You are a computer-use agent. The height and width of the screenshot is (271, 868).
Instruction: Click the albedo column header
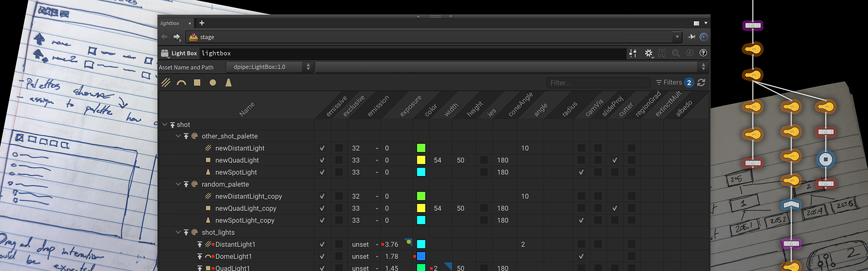tap(684, 108)
